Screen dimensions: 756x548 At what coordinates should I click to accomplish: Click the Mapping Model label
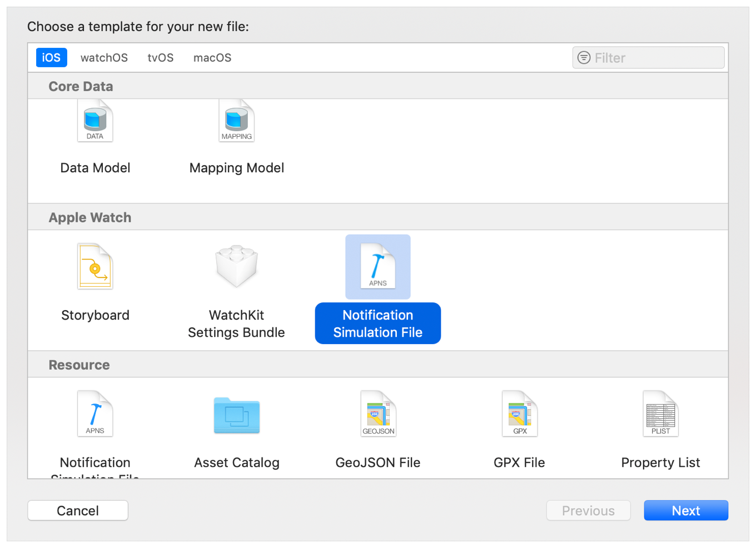coord(237,168)
